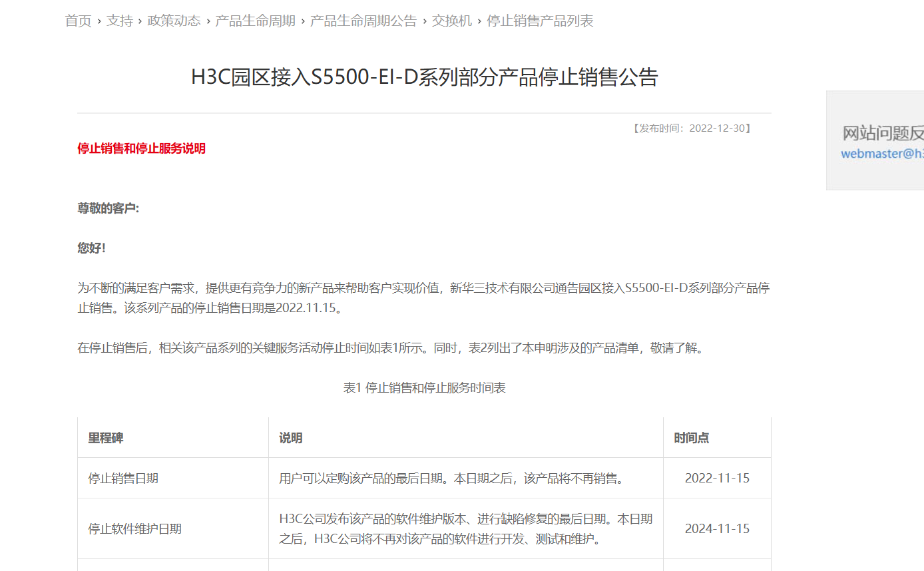The height and width of the screenshot is (571, 924).
Task: Click the description starting H3C公司发布该产品的软件维护版本
Action: pyautogui.click(x=466, y=529)
